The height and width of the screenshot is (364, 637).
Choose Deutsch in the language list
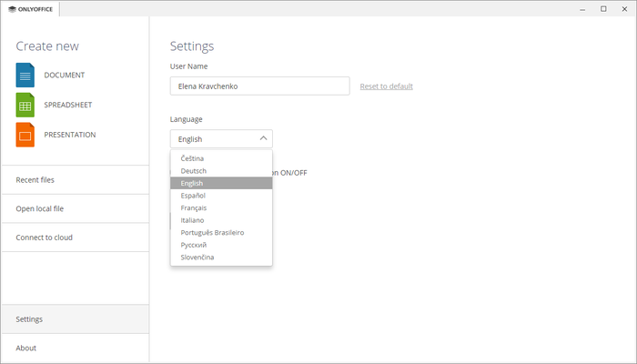click(193, 170)
